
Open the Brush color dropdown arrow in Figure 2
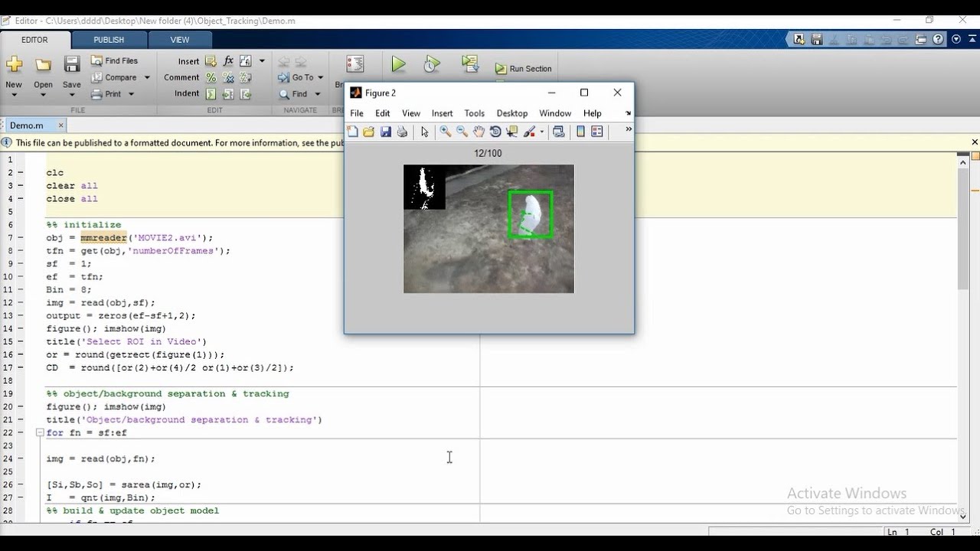tap(542, 132)
